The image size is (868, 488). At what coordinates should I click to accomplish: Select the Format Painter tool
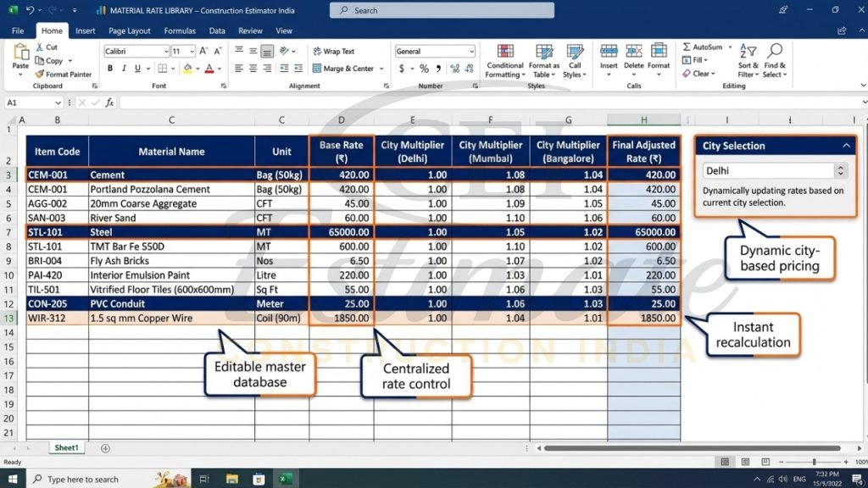(63, 75)
